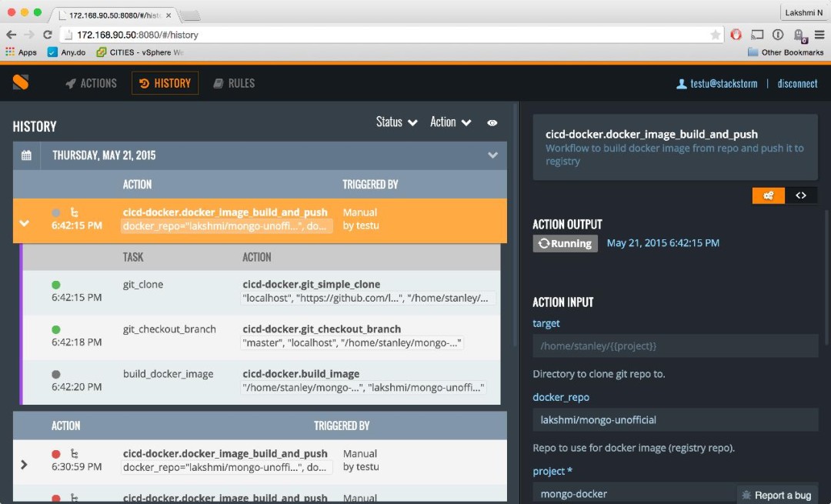This screenshot has height=504, width=831.
Task: Click the address bar URL
Action: click(138, 35)
